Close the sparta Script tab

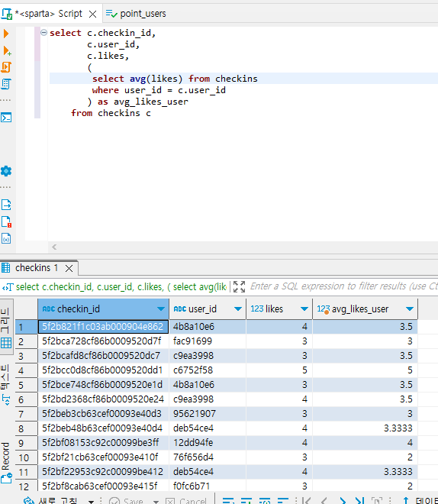click(x=93, y=14)
